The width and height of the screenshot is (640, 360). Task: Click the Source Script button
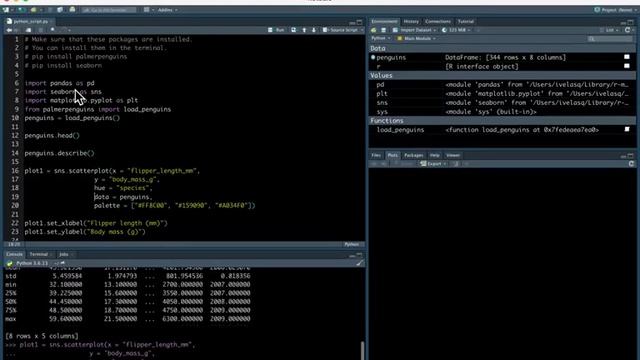click(340, 30)
